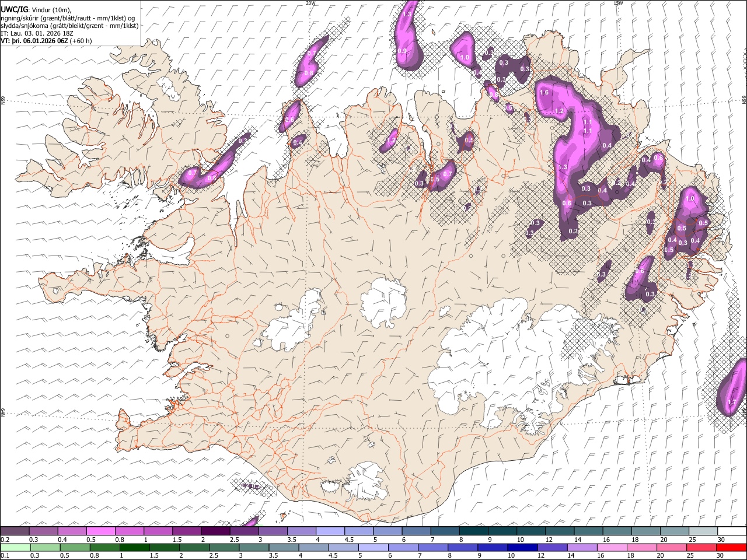Select the pale grey 25 swatch in top row
Screen dimensions: 747x560
703,531
